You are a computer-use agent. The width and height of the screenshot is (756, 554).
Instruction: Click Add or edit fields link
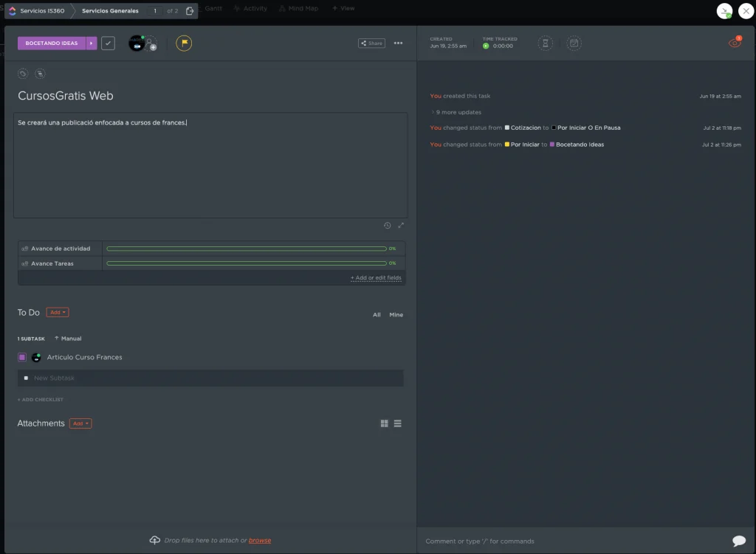pos(376,278)
